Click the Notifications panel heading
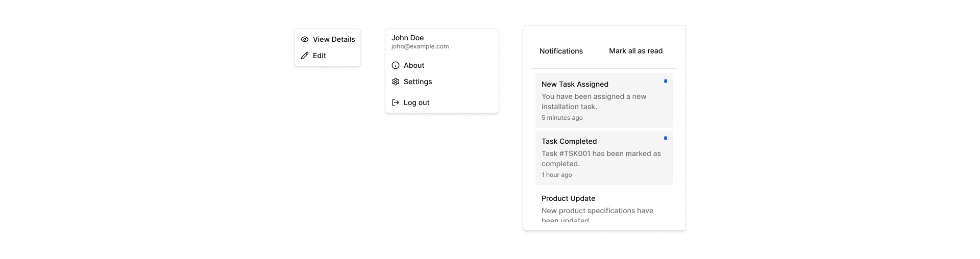Viewport: 980px width, 259px height. pyautogui.click(x=561, y=51)
